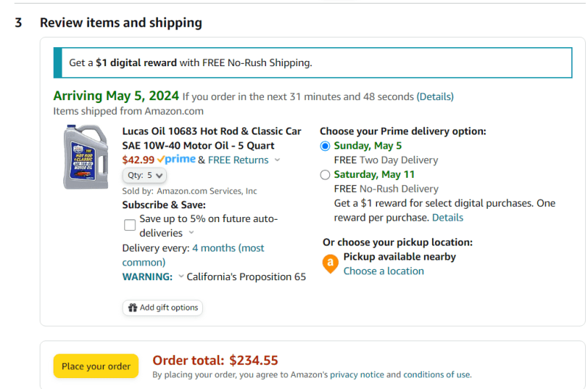Click the Add gift options button
The height and width of the screenshot is (389, 588).
tap(162, 307)
